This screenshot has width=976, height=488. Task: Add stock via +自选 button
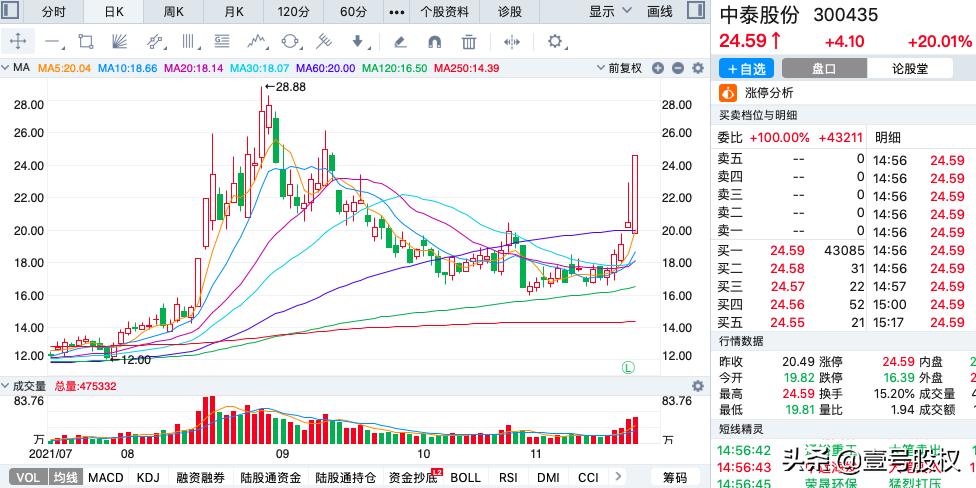pos(747,69)
